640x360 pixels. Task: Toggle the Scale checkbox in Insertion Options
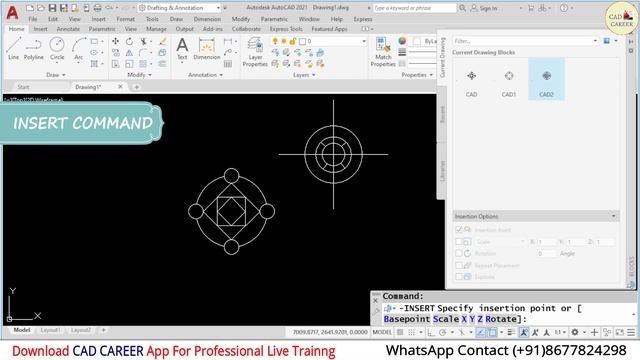[459, 242]
